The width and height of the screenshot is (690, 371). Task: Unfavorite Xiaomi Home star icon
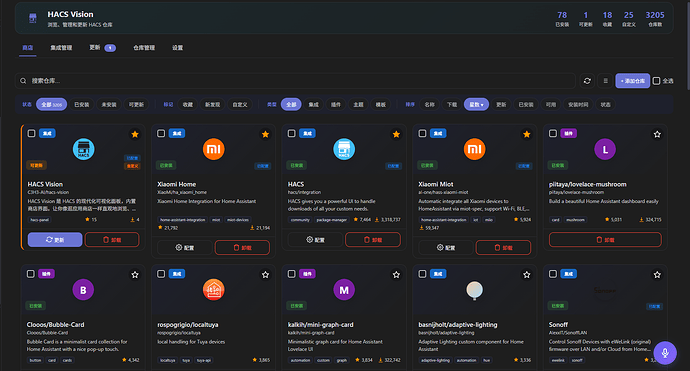[265, 134]
